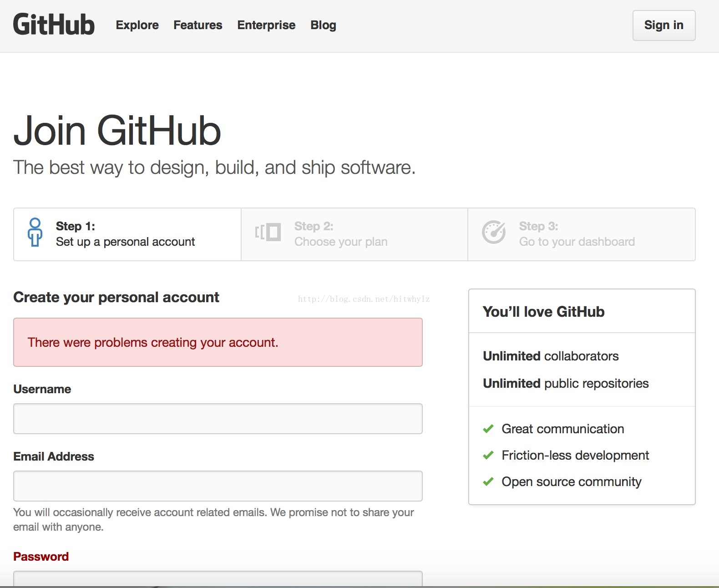This screenshot has width=719, height=588.
Task: Open the Explore menu item
Action: (137, 25)
